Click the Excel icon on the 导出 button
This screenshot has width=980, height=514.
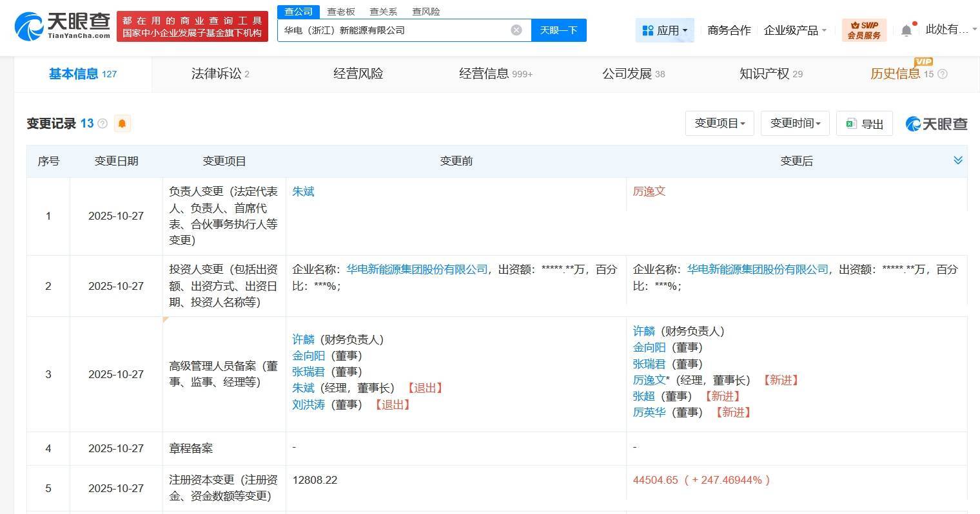point(852,123)
